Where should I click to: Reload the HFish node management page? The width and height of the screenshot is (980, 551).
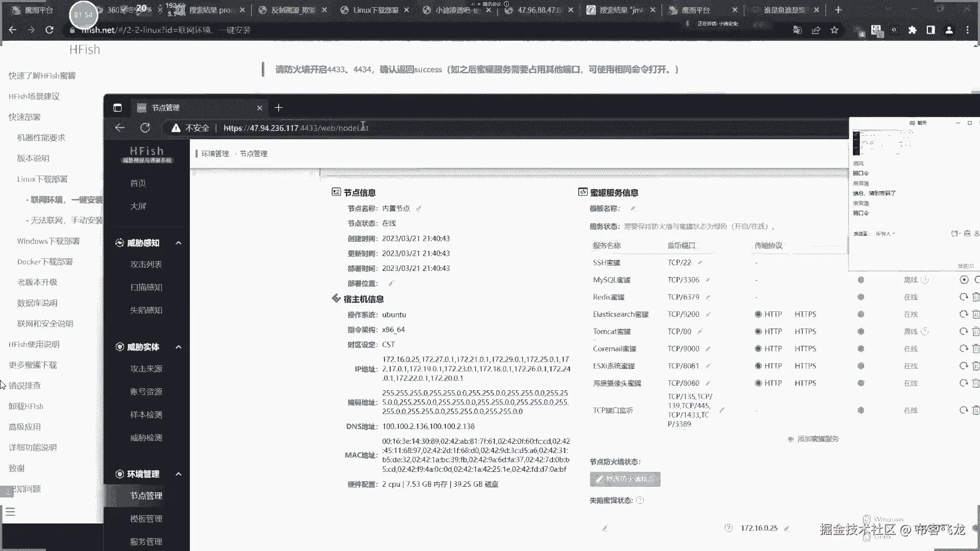pyautogui.click(x=145, y=128)
